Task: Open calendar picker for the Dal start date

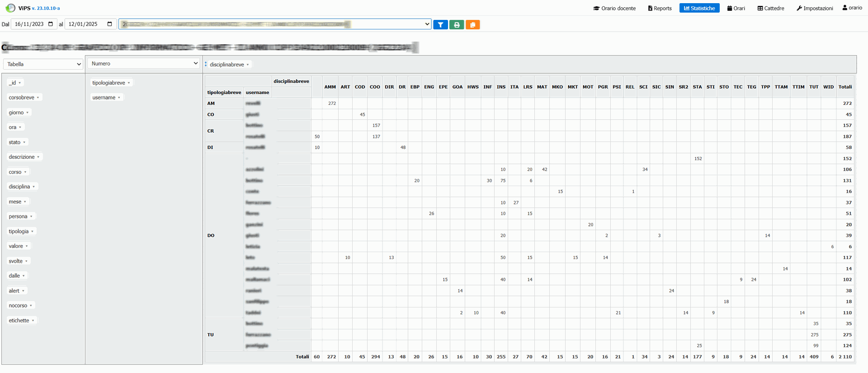Action: coord(51,24)
